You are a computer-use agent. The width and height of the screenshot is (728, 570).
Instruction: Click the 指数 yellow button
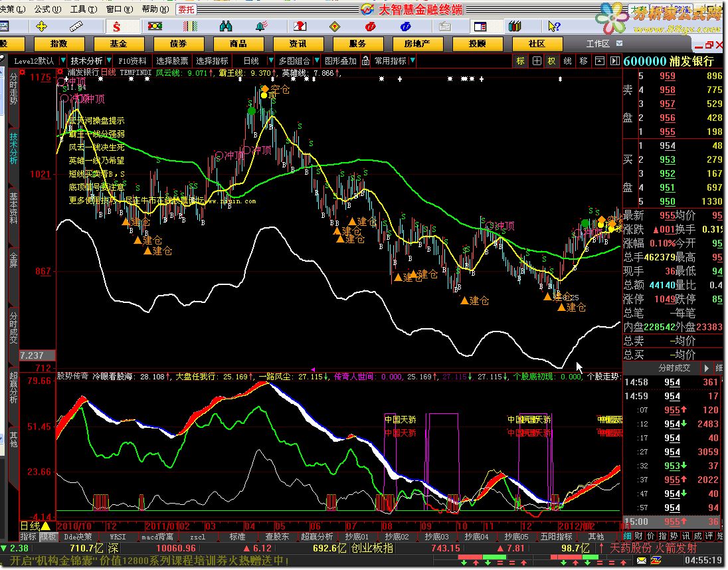click(x=59, y=44)
